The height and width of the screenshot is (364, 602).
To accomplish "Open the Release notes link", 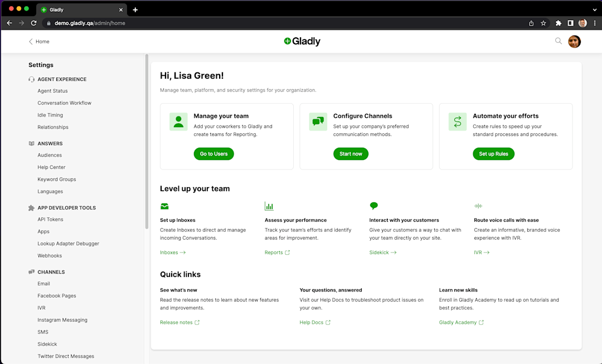I will tap(179, 322).
